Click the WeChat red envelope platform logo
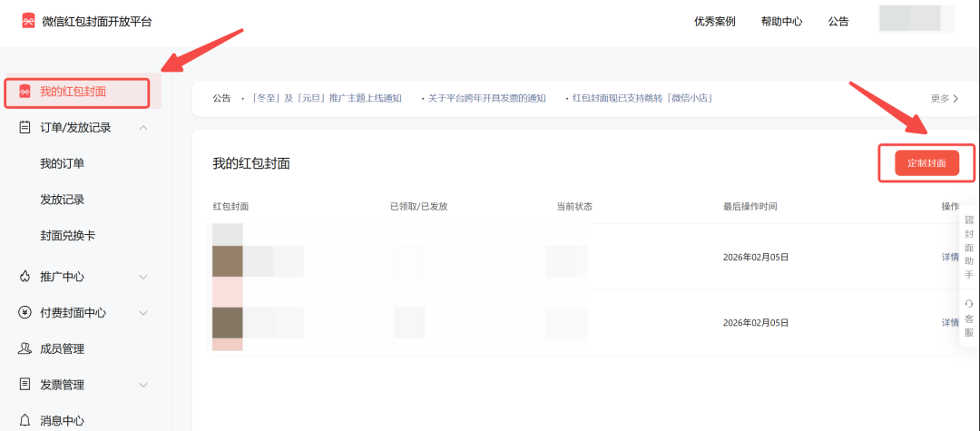Image resolution: width=980 pixels, height=431 pixels. coord(27,21)
